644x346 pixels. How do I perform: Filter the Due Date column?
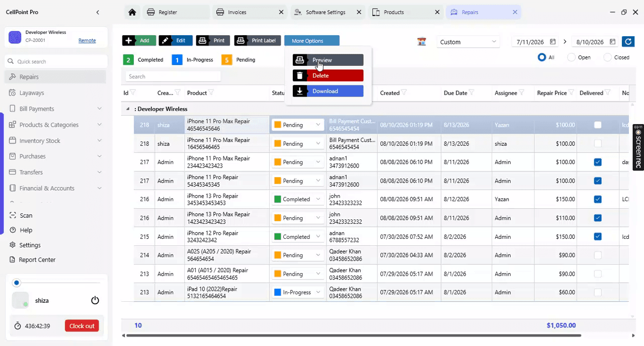[x=471, y=93]
